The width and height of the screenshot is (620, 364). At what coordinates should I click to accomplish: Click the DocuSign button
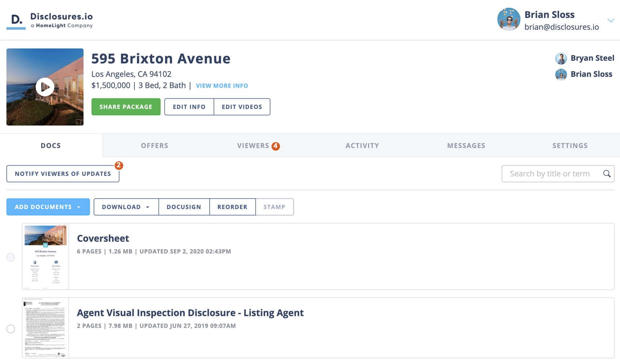click(184, 207)
